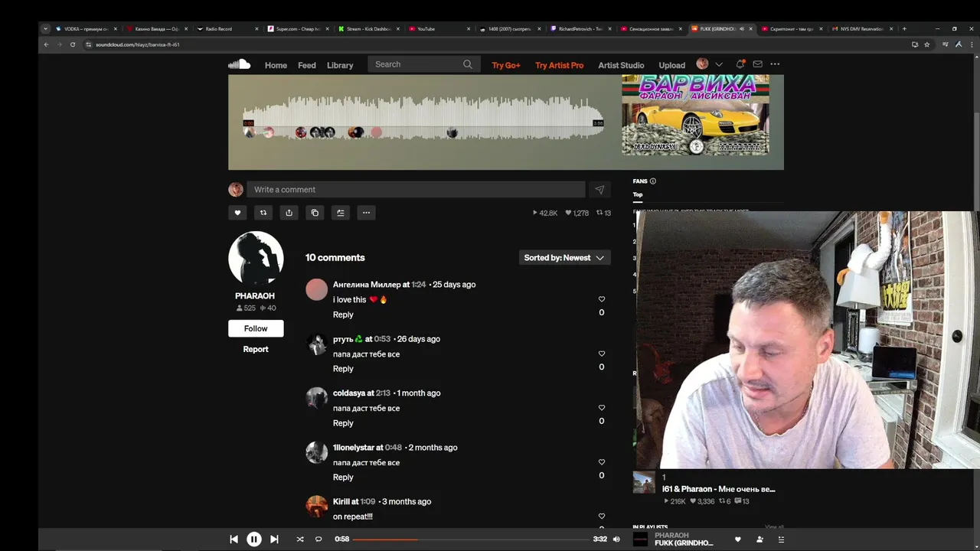
Task: Open the browser tab search dropdown
Action: tap(45, 28)
